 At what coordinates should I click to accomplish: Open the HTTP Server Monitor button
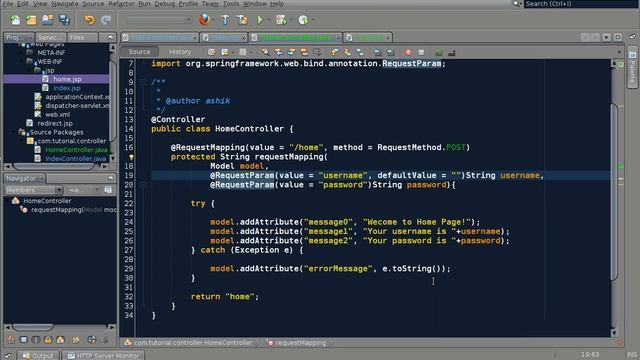[x=104, y=356]
